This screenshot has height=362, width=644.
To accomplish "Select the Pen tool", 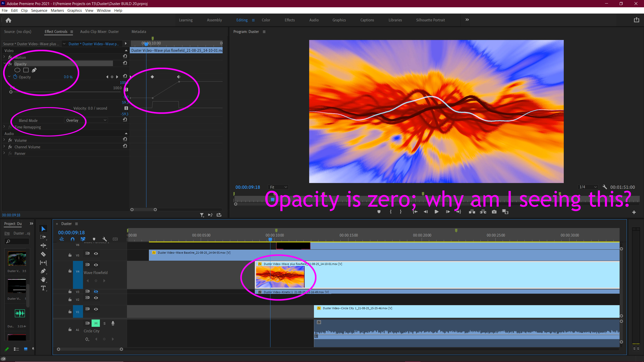I will (x=43, y=271).
